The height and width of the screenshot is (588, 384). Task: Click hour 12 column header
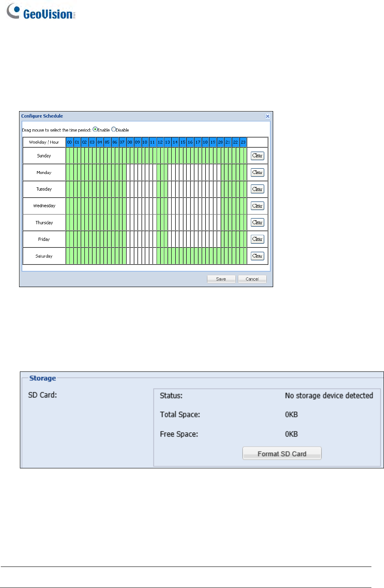(x=160, y=142)
